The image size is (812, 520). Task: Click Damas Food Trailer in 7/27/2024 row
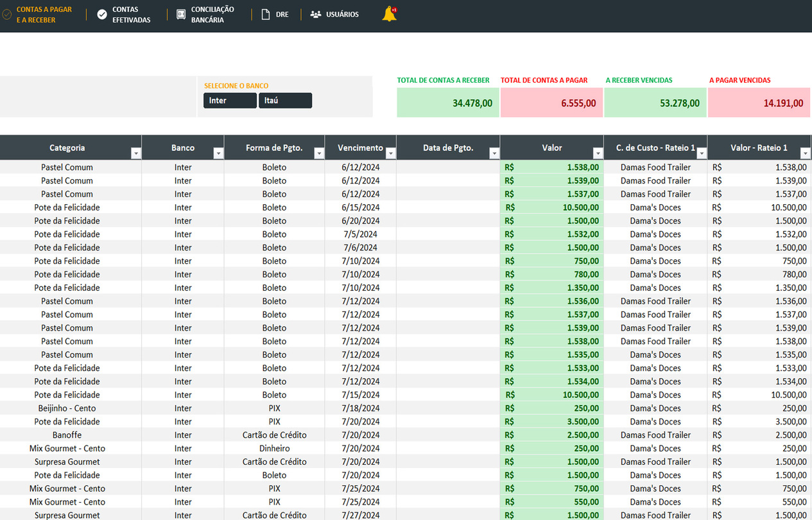655,515
